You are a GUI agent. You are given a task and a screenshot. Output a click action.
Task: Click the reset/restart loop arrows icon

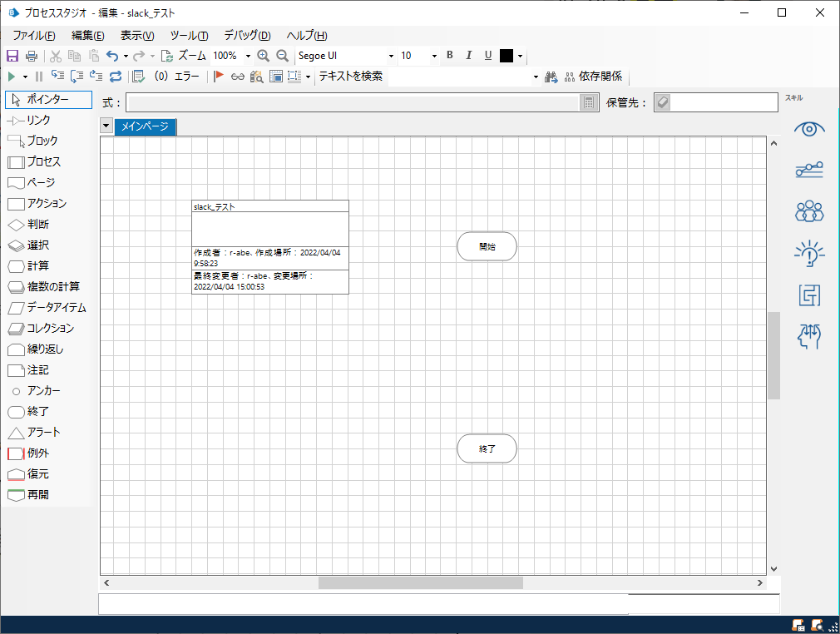point(116,76)
